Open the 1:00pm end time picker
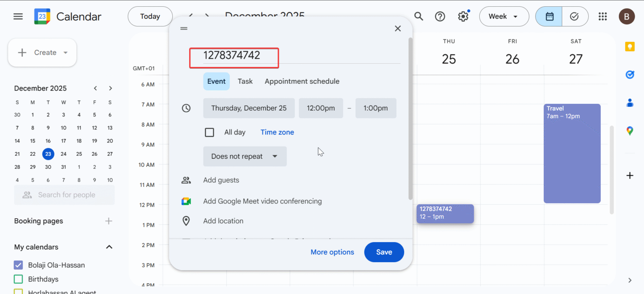The height and width of the screenshot is (294, 644). [x=376, y=108]
